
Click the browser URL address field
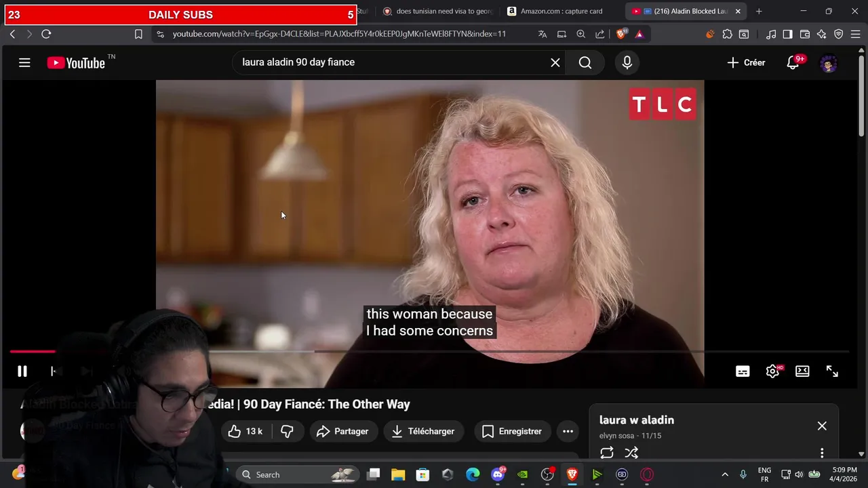point(339,34)
